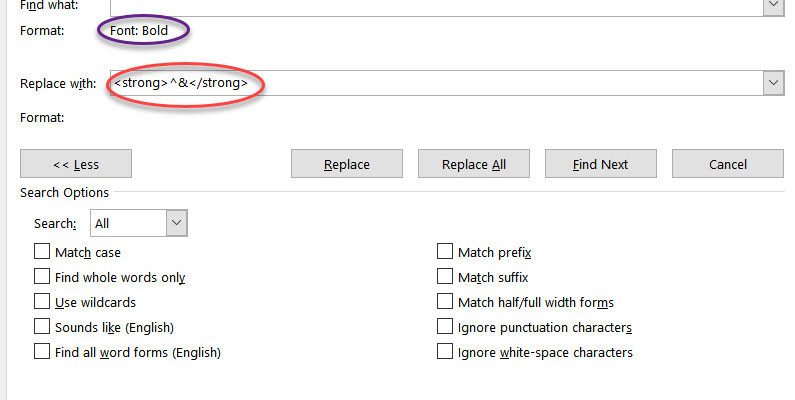The width and height of the screenshot is (795, 400).
Task: Expand the Replace with history dropdown arrow
Action: 773,83
